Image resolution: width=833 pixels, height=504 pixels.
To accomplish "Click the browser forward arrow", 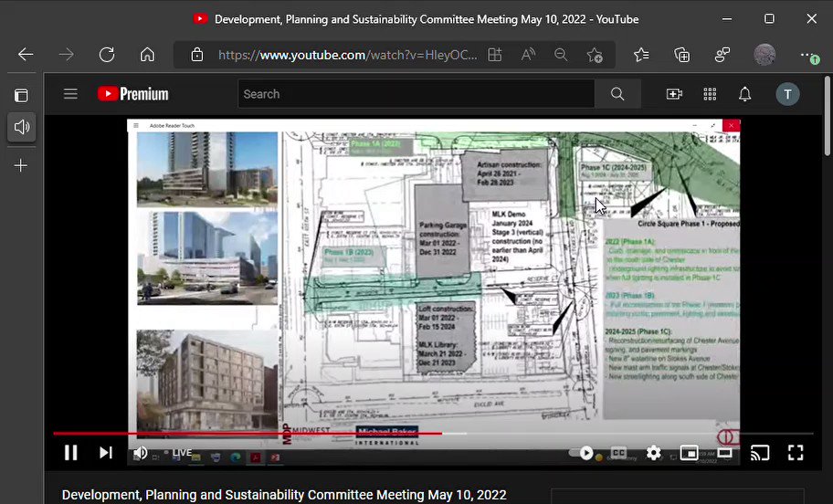I will click(67, 54).
